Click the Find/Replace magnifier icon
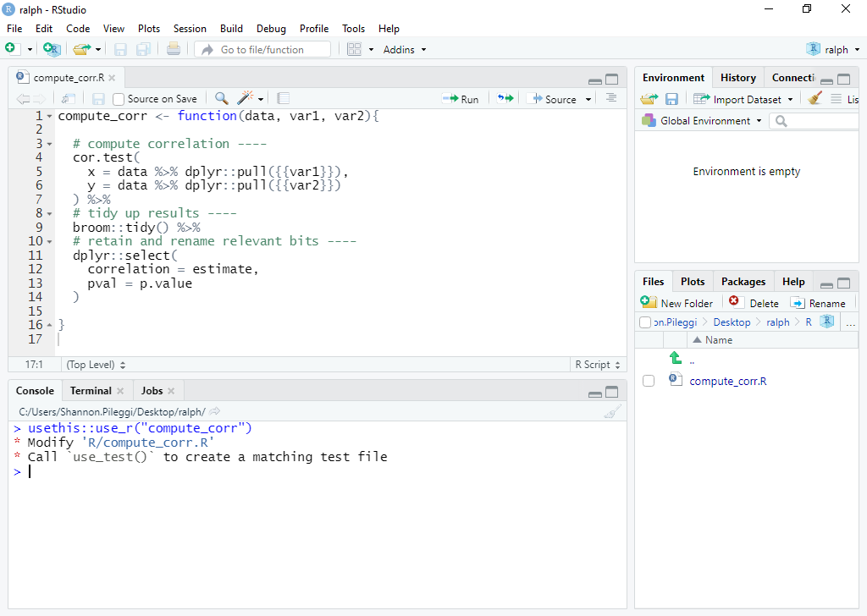 click(x=222, y=98)
